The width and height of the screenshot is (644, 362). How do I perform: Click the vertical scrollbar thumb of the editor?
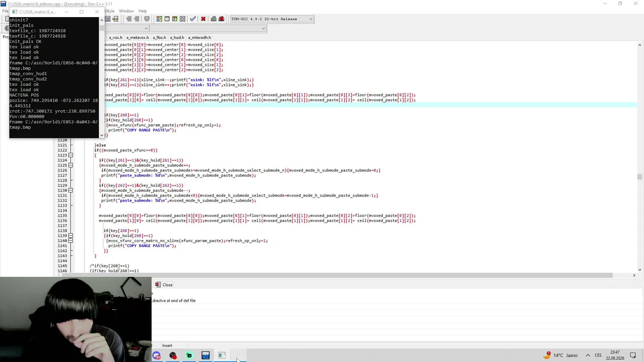click(x=639, y=176)
